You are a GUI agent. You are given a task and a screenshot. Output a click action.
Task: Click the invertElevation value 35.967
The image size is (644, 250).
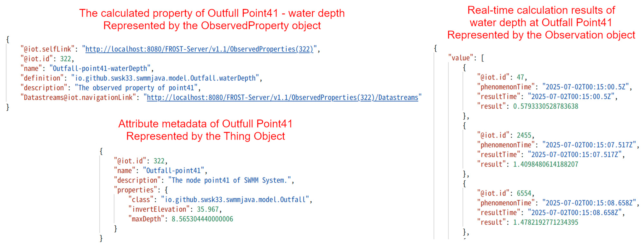207,209
